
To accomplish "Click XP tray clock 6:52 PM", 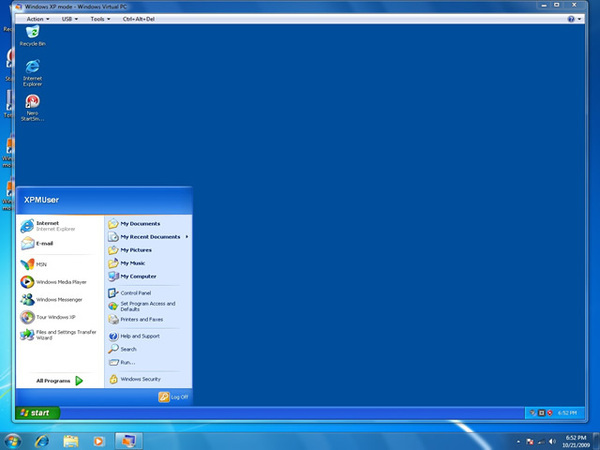I will (x=567, y=413).
